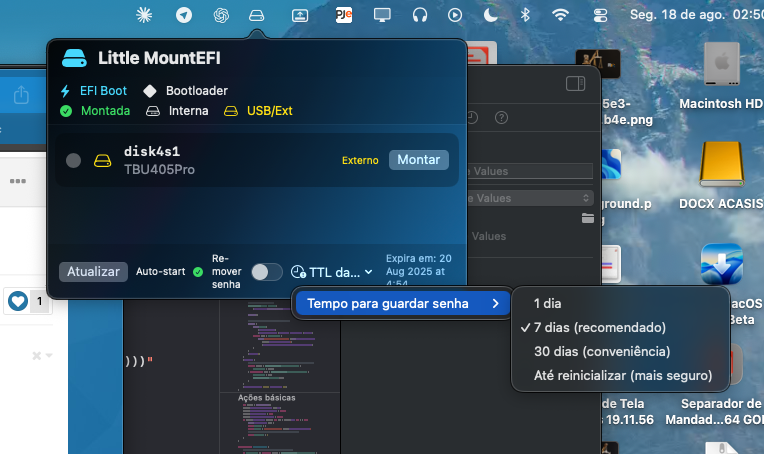Image resolution: width=764 pixels, height=454 pixels.
Task: Open the Values popup stepper in background window
Action: (586, 198)
